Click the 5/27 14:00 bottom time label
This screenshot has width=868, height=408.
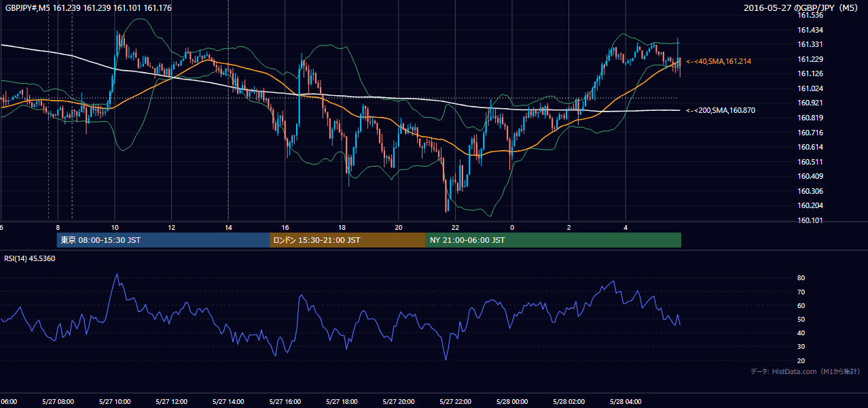(228, 401)
